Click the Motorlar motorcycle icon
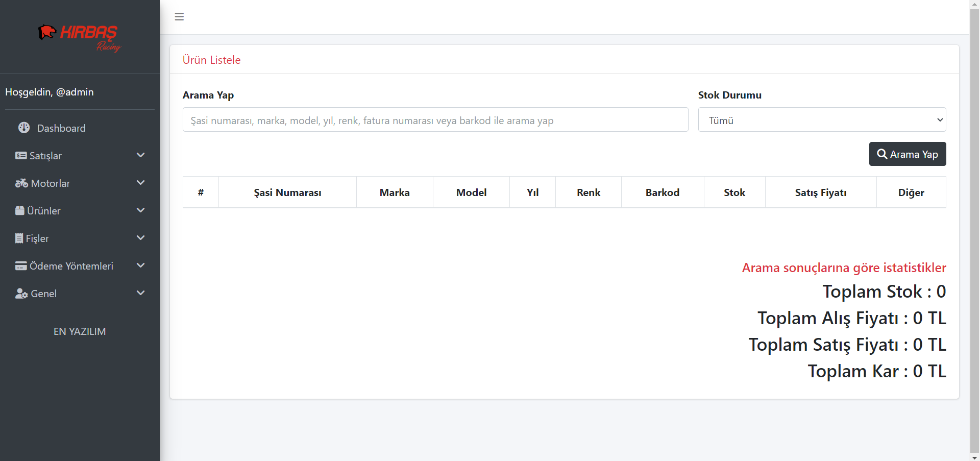Screen dimensions: 980x461 21,183
